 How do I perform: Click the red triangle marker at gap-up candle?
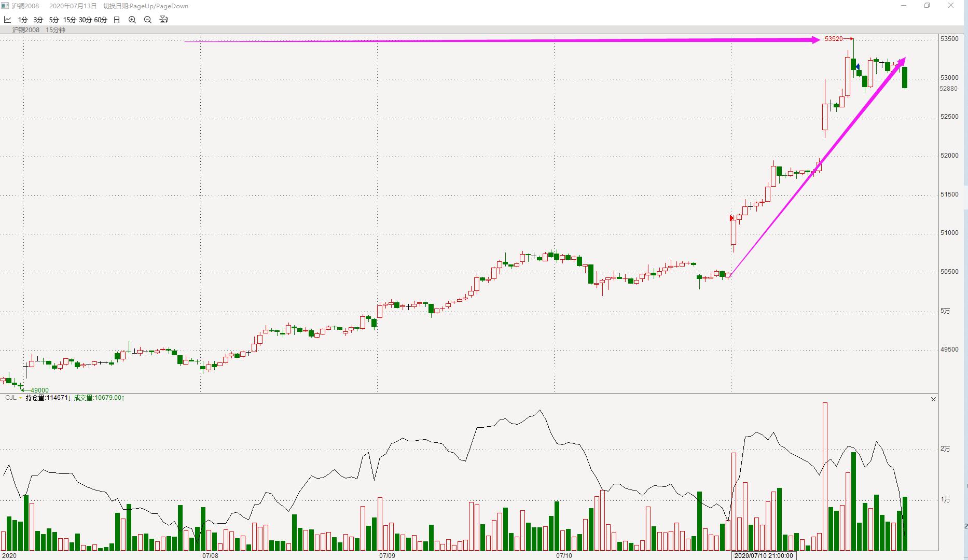pos(731,218)
